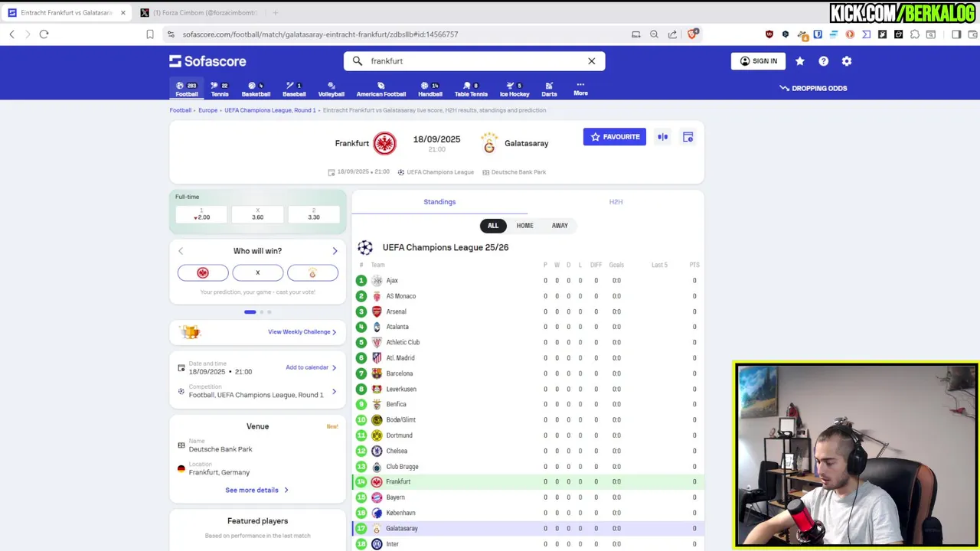Expand the Competition row chevron
980x551 pixels.
(x=334, y=391)
